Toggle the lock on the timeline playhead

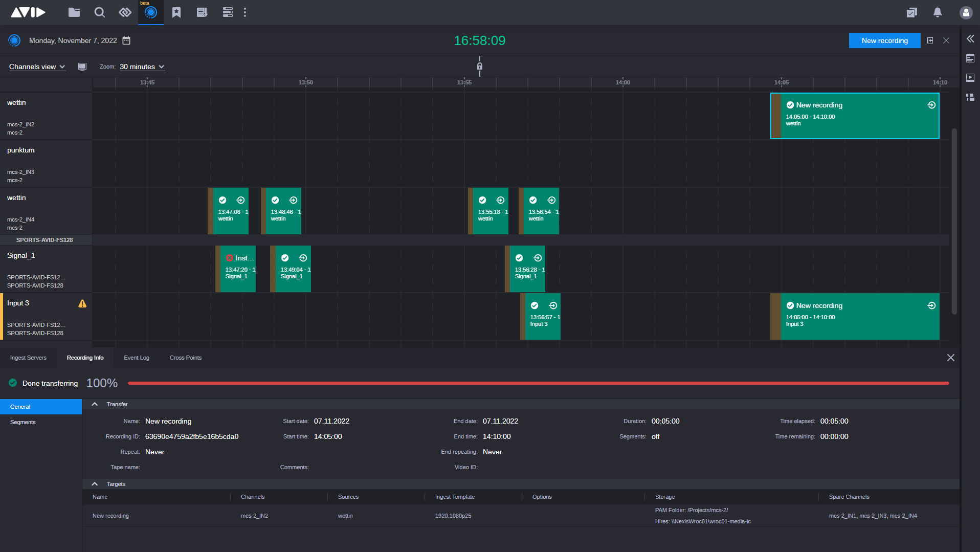pos(479,65)
